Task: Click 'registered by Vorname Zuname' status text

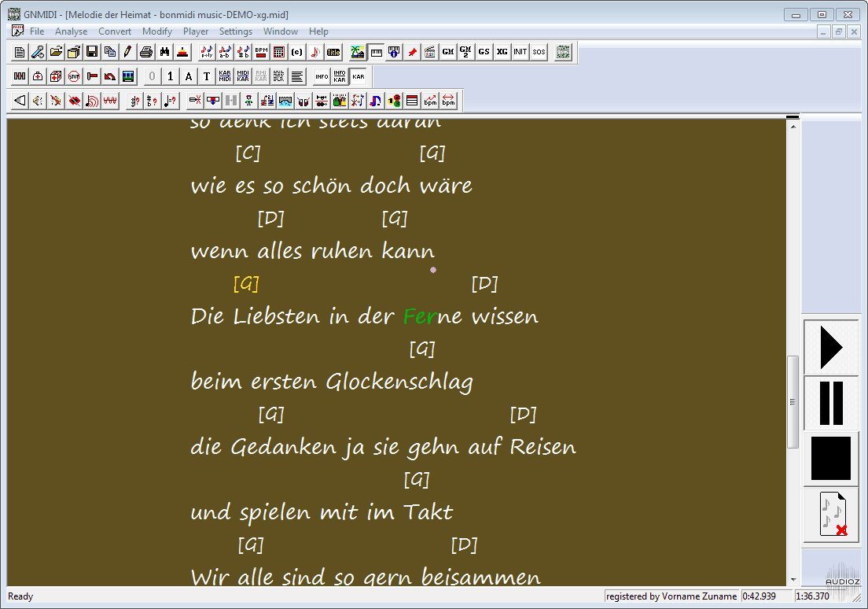Action: click(x=671, y=596)
